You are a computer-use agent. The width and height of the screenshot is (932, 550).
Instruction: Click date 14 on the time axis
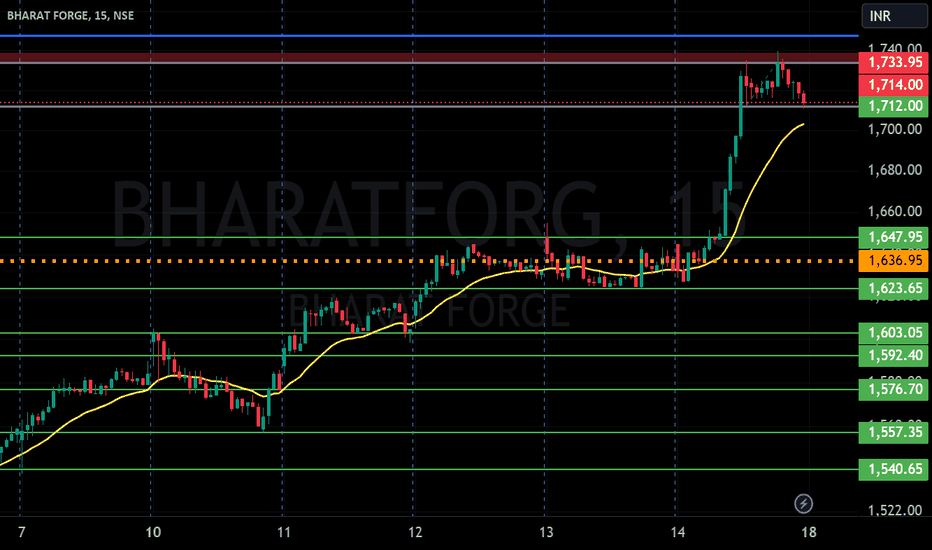click(x=677, y=532)
